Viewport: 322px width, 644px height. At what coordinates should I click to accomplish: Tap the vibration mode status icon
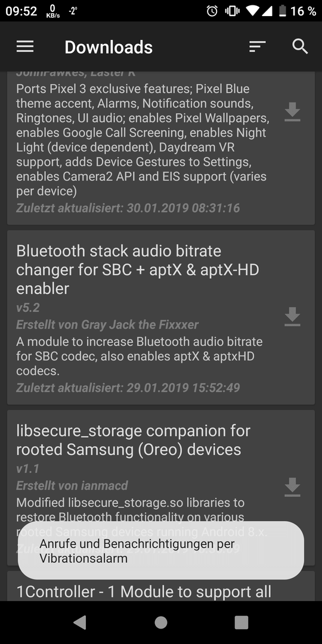pos(232,11)
